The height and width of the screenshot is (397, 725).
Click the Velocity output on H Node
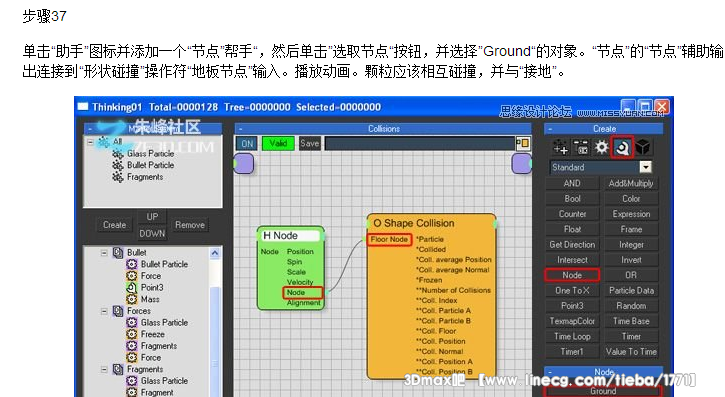300,282
